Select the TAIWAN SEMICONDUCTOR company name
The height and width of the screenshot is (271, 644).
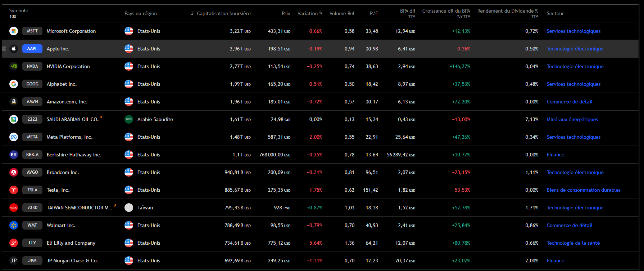79,208
